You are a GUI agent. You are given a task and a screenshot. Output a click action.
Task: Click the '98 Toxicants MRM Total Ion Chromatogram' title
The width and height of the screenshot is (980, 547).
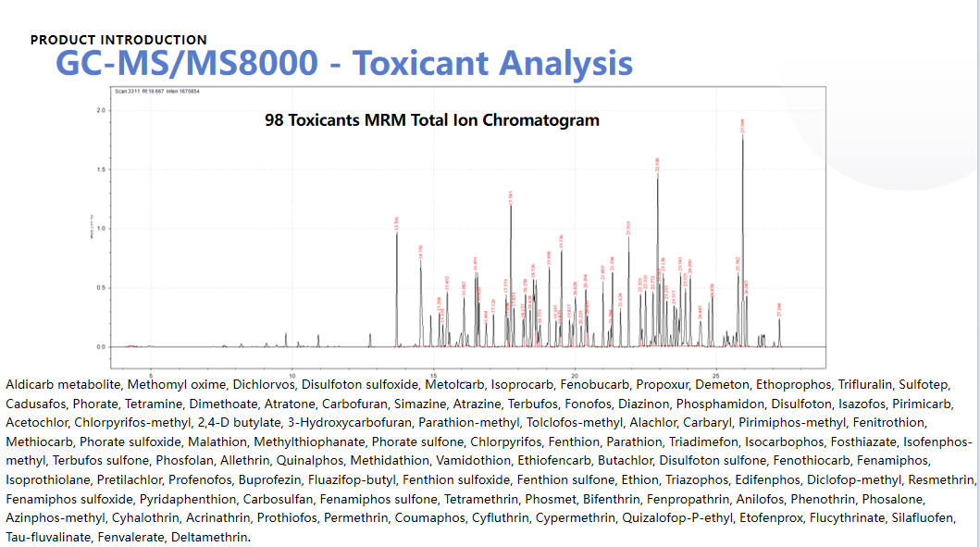pyautogui.click(x=431, y=120)
